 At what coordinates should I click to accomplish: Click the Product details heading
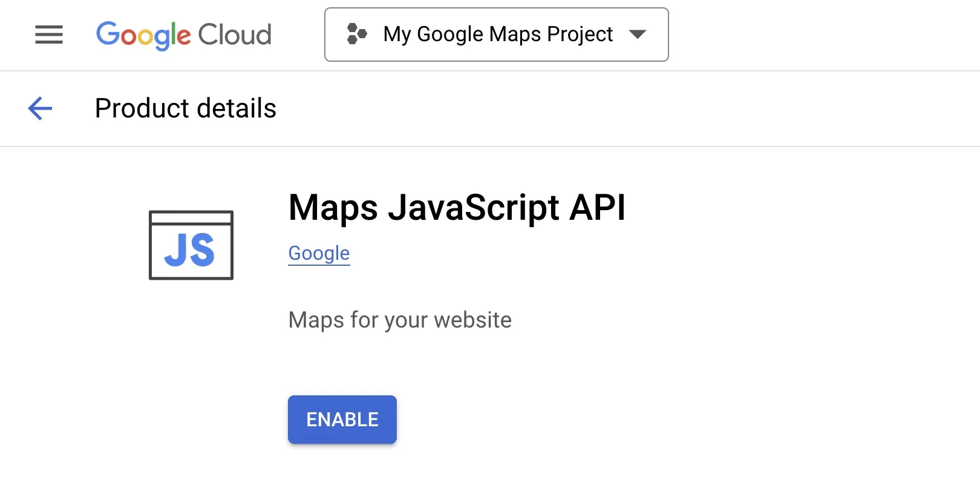click(186, 108)
